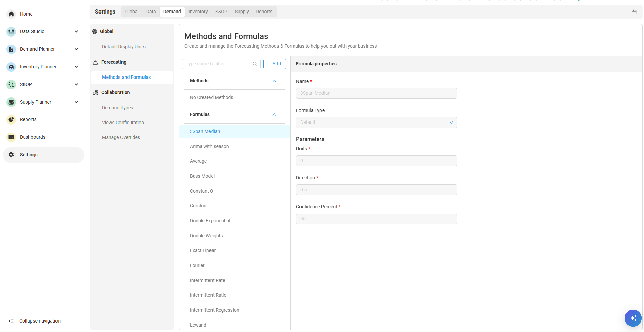The image size is (644, 332).
Task: Click the Data Studio sidebar icon
Action: (11, 31)
